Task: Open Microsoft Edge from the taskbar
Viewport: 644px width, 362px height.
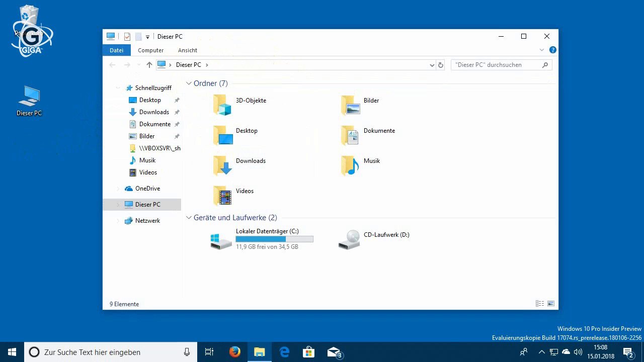Action: pos(284,352)
